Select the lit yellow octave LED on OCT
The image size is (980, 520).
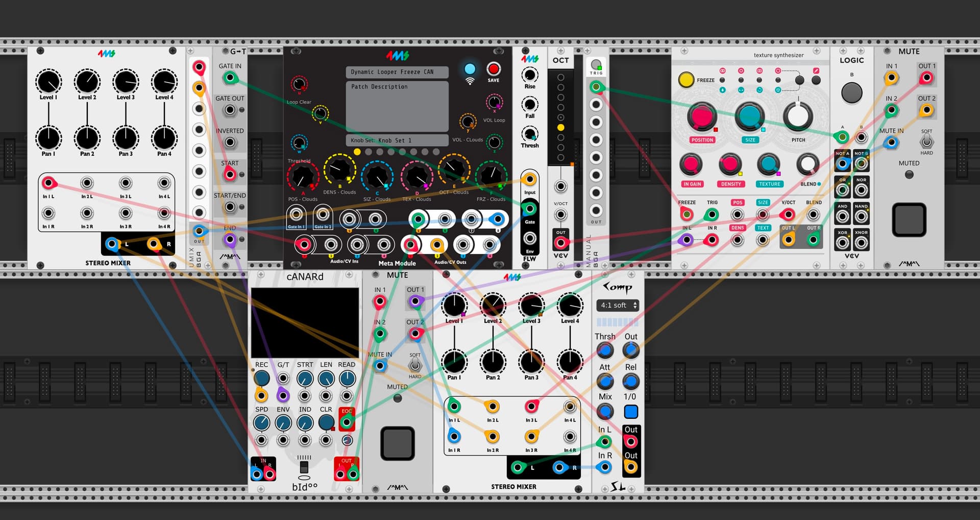pos(560,127)
